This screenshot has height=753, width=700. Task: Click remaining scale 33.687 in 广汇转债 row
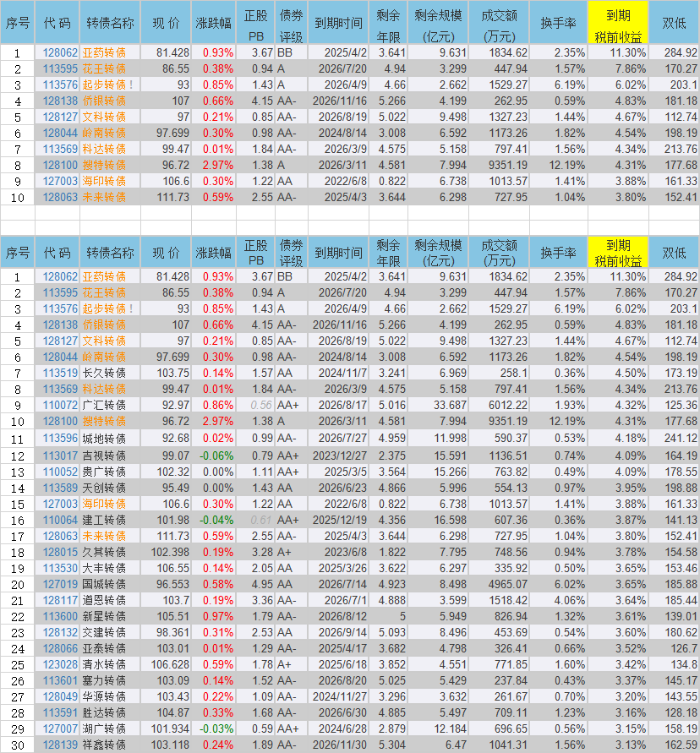[450, 406]
